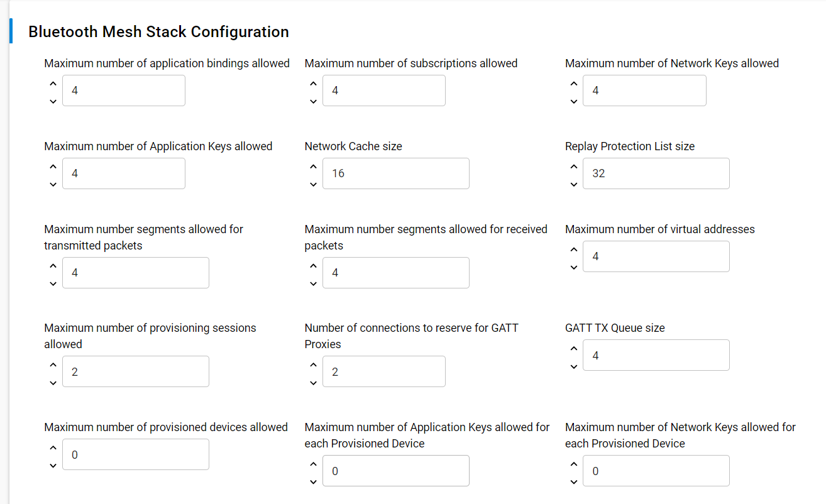826x504 pixels.
Task: Increment Maximum number of application bindings allowed
Action: click(53, 83)
